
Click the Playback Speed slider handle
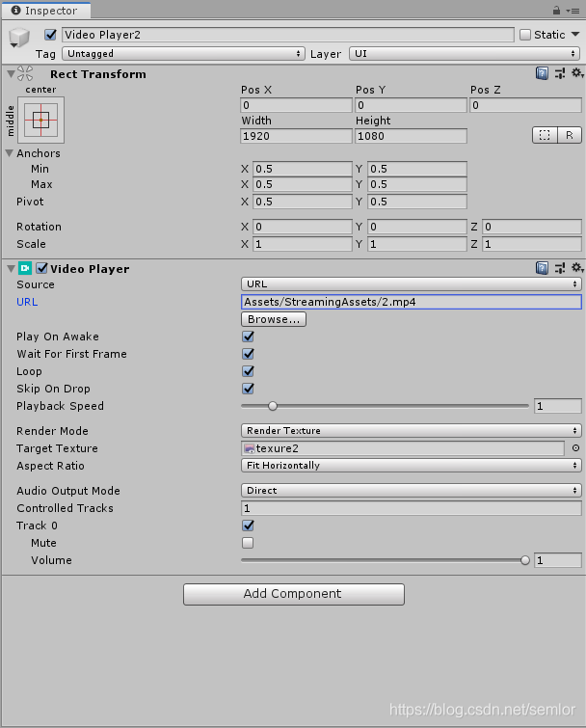[x=273, y=406]
